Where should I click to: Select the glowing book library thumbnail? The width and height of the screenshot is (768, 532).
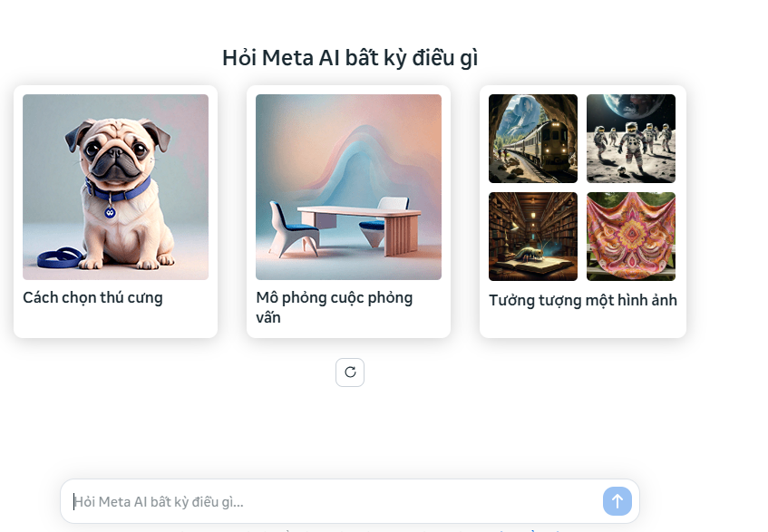(x=533, y=237)
